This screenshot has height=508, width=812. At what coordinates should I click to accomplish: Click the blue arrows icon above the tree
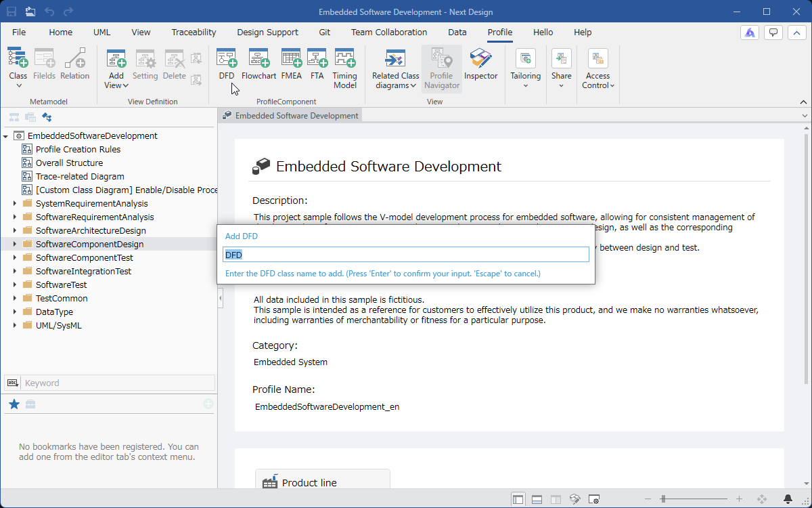pos(47,117)
